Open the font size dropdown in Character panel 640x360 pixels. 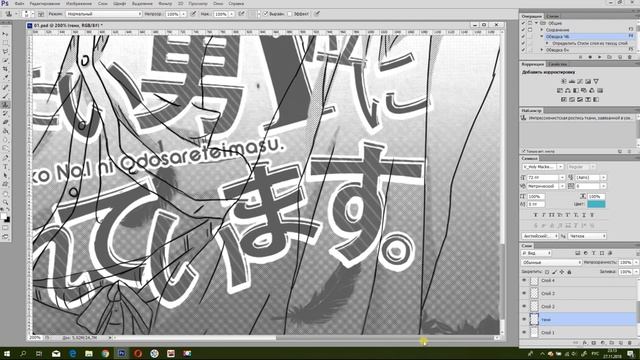(x=562, y=178)
